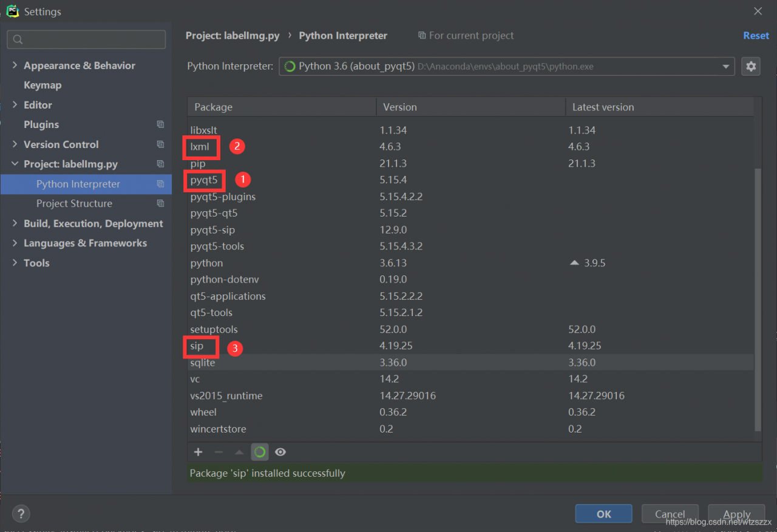
Task: Toggle the Use Conda package manager icon
Action: tap(260, 452)
